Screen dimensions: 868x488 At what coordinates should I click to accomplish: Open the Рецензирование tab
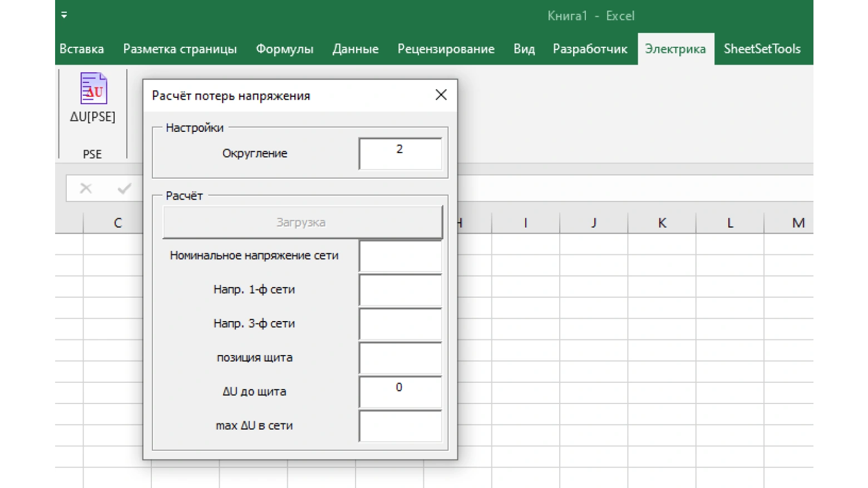(446, 49)
